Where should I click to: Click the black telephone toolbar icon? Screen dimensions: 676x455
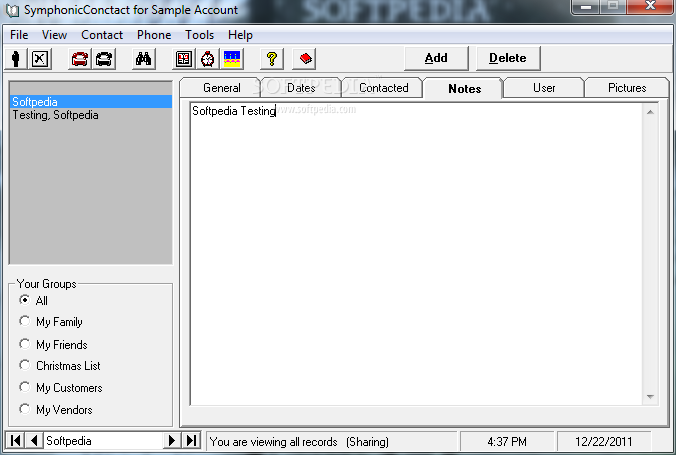[104, 59]
